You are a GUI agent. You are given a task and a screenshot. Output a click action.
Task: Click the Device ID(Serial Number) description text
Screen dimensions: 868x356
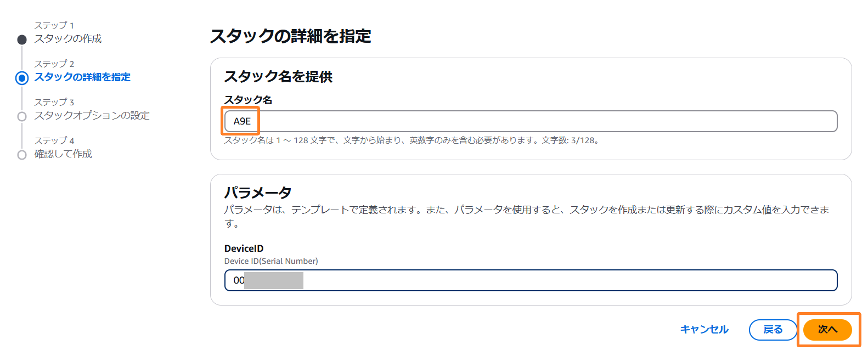[x=271, y=261]
